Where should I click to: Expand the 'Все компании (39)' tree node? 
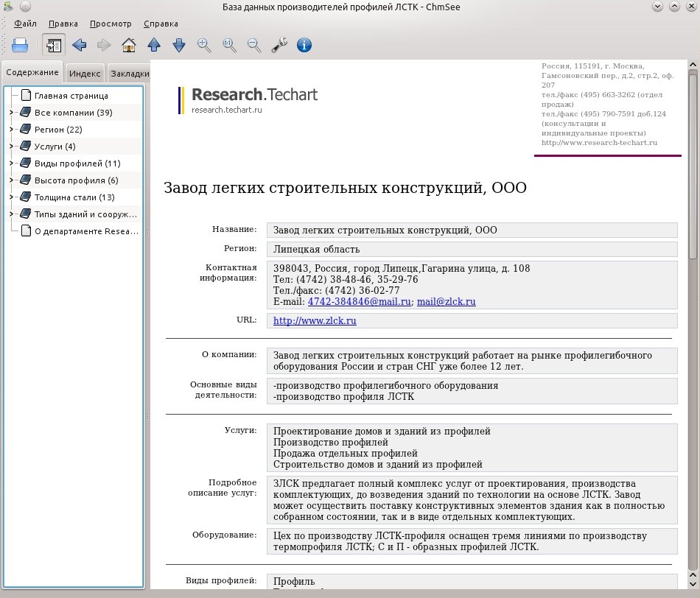(12, 113)
